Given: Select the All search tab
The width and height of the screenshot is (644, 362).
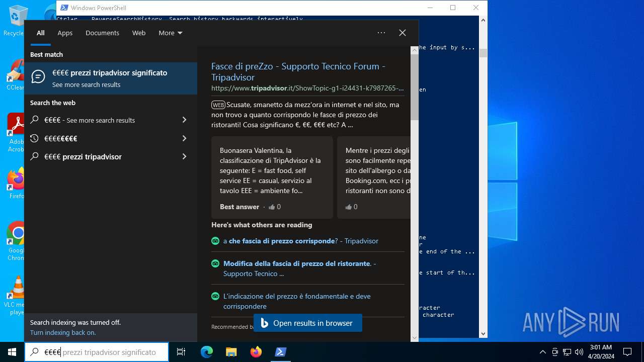Looking at the screenshot, I should [x=41, y=33].
